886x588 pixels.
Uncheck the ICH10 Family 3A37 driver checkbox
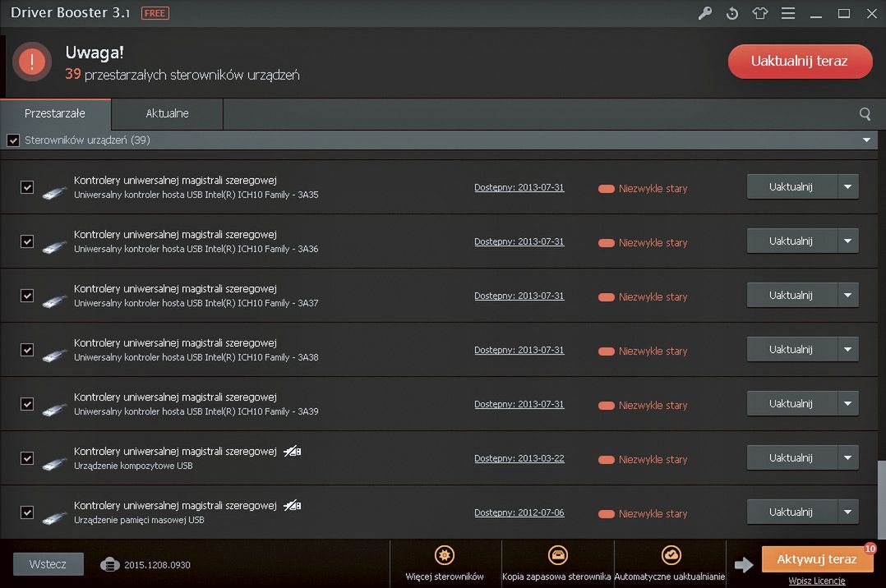tap(27, 296)
